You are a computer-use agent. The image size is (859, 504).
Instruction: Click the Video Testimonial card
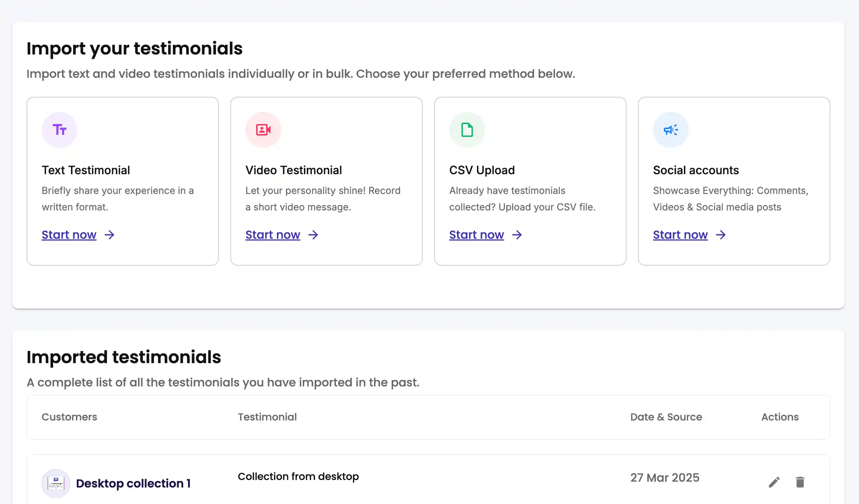326,180
